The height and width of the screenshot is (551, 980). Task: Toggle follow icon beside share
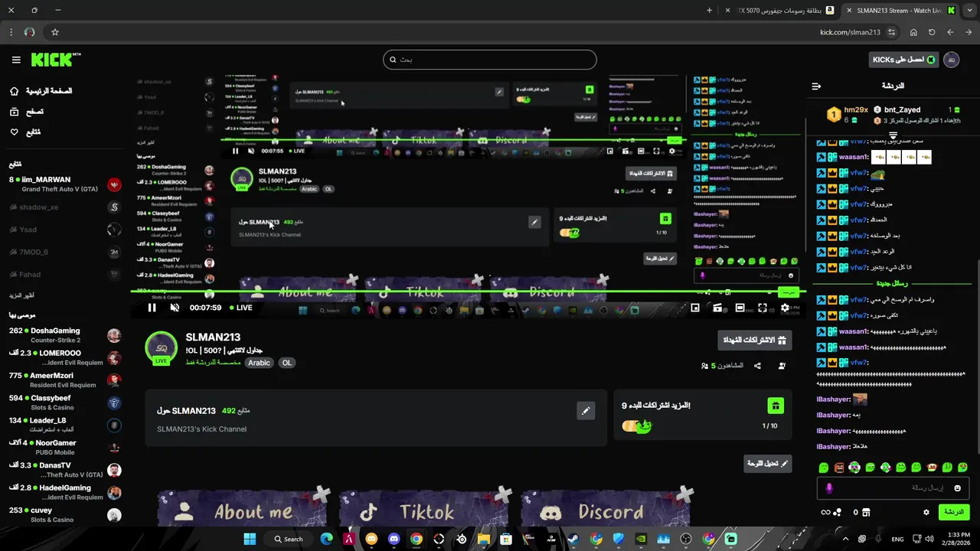[x=782, y=366]
